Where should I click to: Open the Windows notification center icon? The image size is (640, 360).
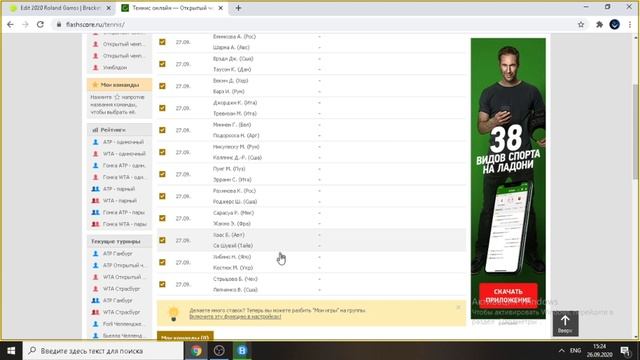625,351
